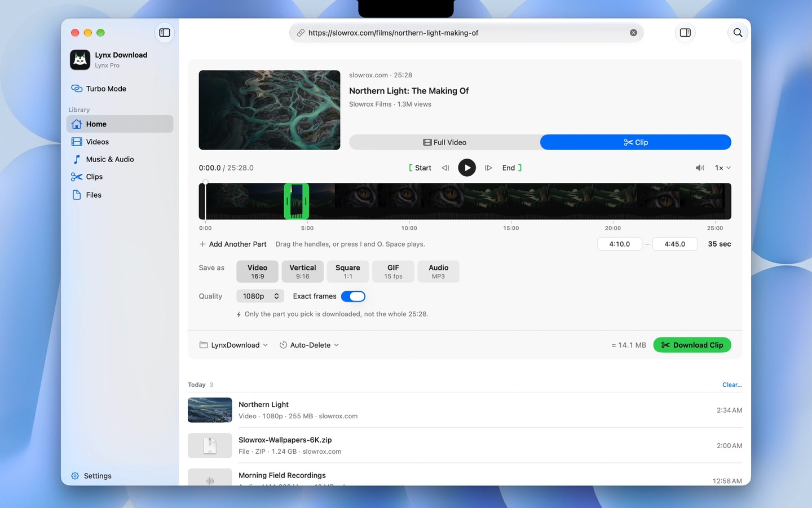Click the white playhead knob on the timeline
This screenshot has width=812, height=508.
206,182
